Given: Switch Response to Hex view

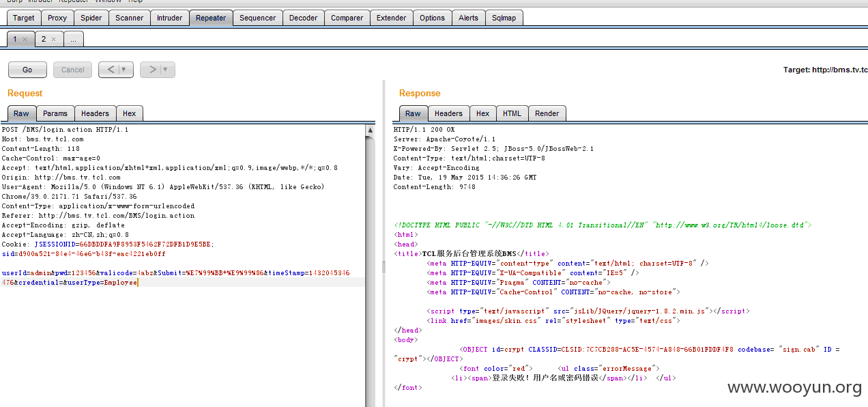Looking at the screenshot, I should pyautogui.click(x=483, y=113).
